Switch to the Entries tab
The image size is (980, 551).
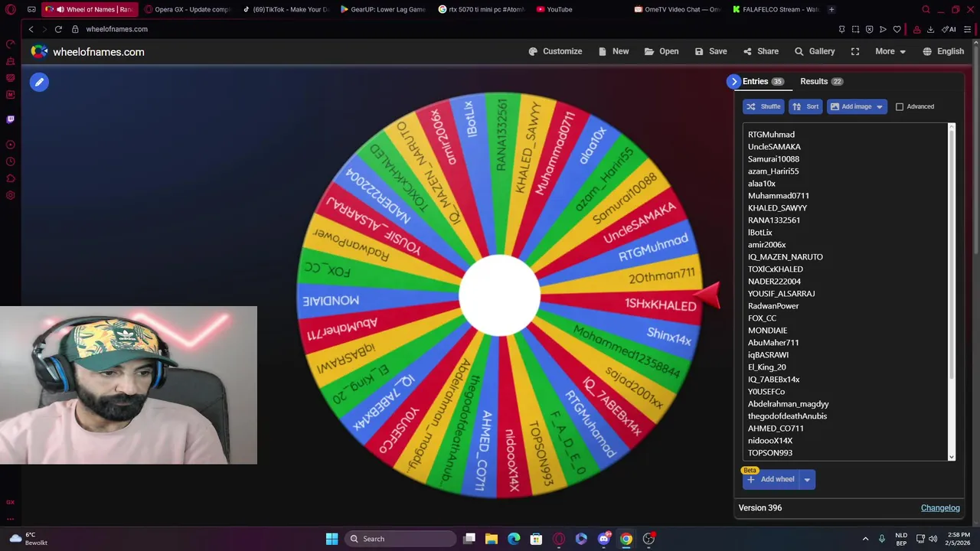click(x=763, y=81)
